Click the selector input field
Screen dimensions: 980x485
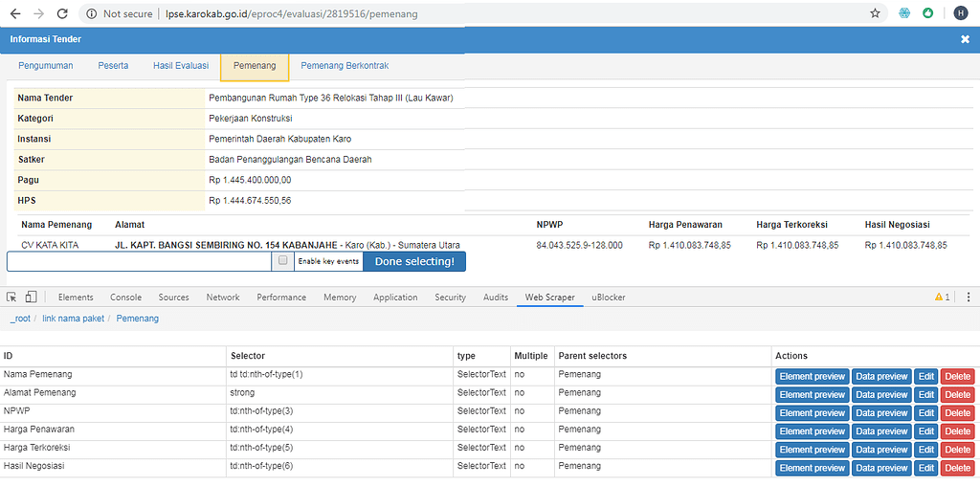(x=139, y=261)
